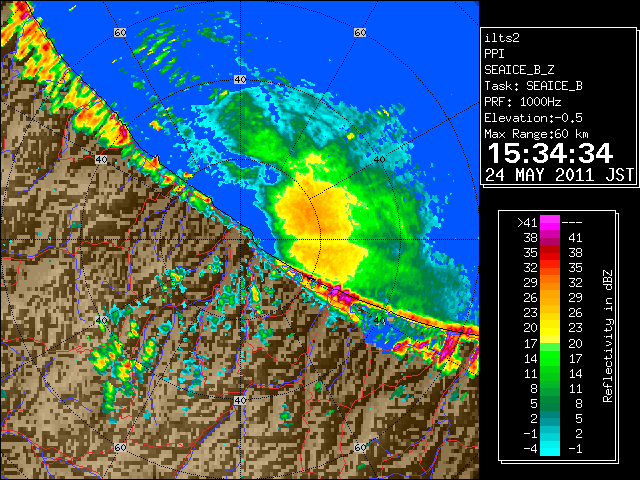Pick the magenta >41 dBZ color band
The height and width of the screenshot is (480, 640).
tap(550, 223)
